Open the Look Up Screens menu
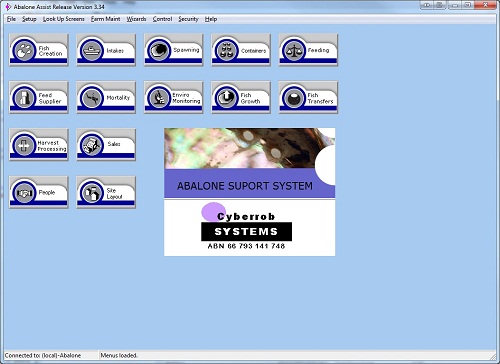This screenshot has height=364, width=500. coord(64,19)
